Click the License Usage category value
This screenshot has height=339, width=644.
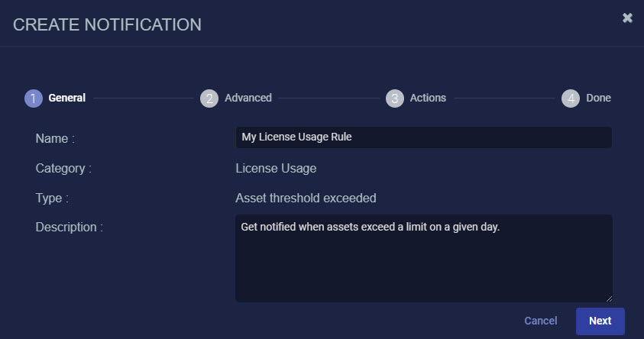point(276,169)
